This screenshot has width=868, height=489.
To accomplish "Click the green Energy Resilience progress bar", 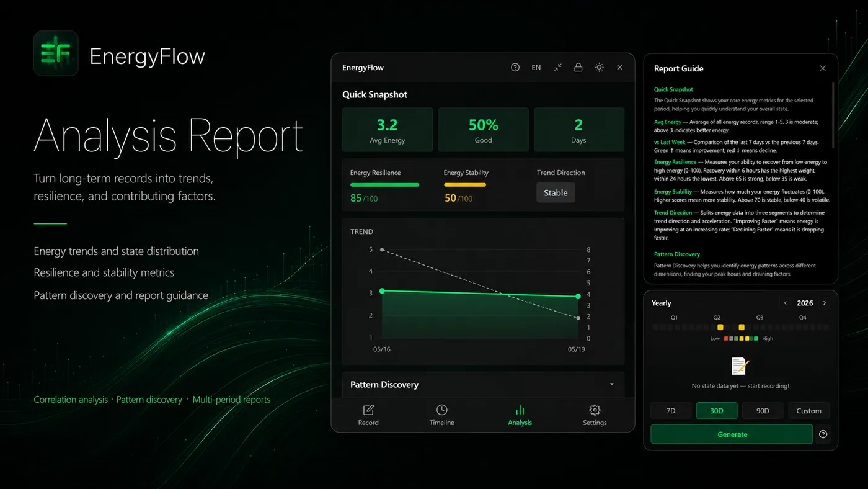I will 384,184.
